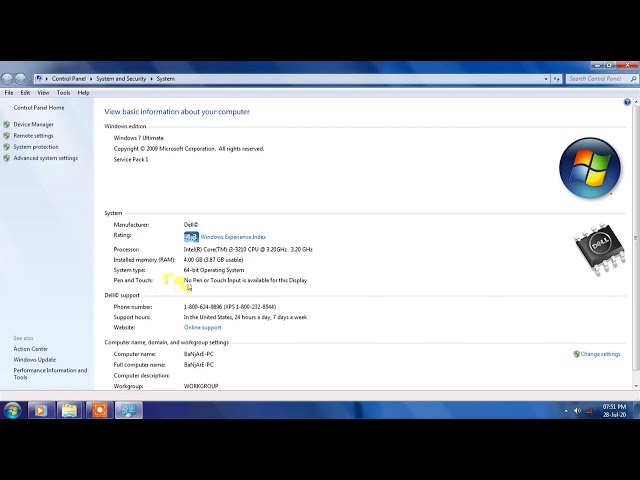Screen dimensions: 640x480
Task: Go to Control Panel Home
Action: click(39, 108)
